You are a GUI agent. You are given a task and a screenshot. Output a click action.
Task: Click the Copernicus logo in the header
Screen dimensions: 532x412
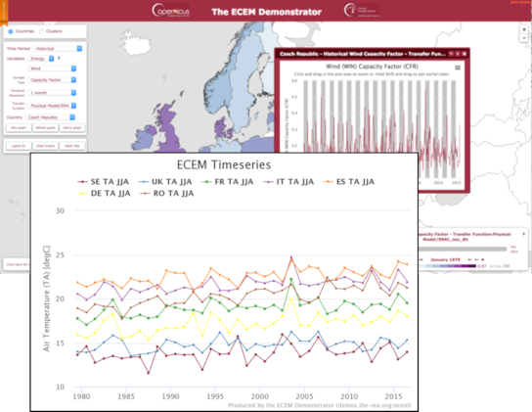point(171,11)
